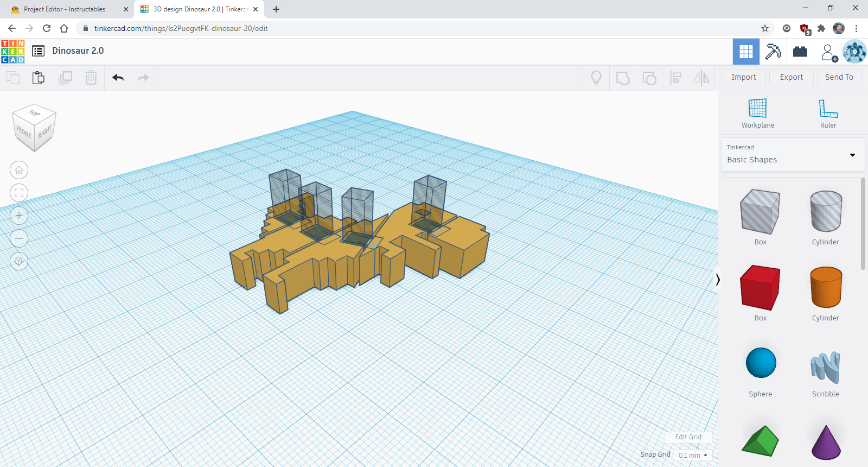Redo the last action
The width and height of the screenshot is (868, 467).
click(143, 78)
